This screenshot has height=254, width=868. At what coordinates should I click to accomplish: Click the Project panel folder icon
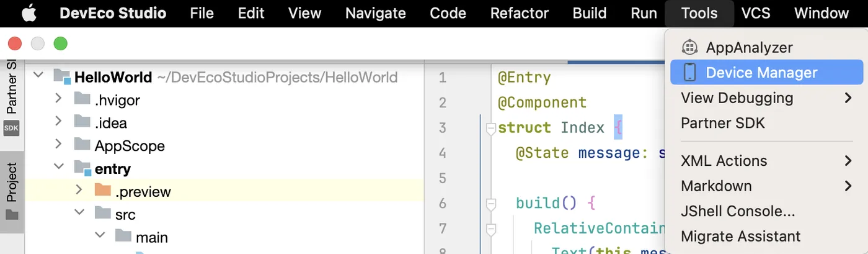tap(12, 215)
